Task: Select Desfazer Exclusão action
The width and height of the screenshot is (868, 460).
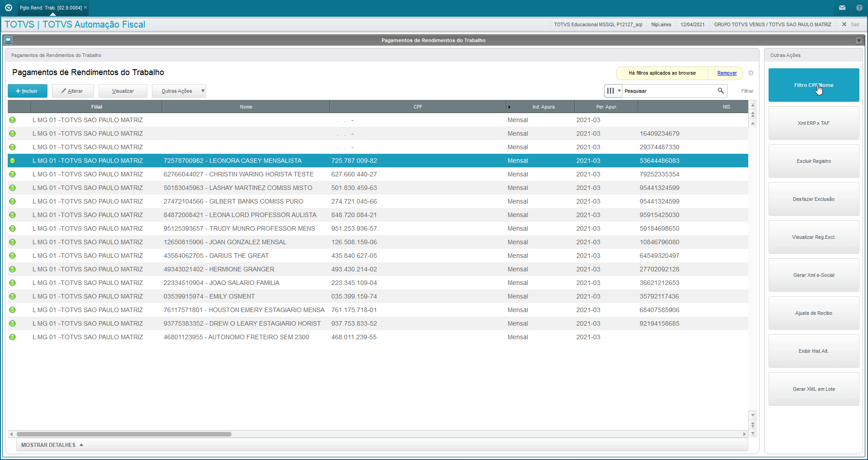Action: [x=814, y=199]
